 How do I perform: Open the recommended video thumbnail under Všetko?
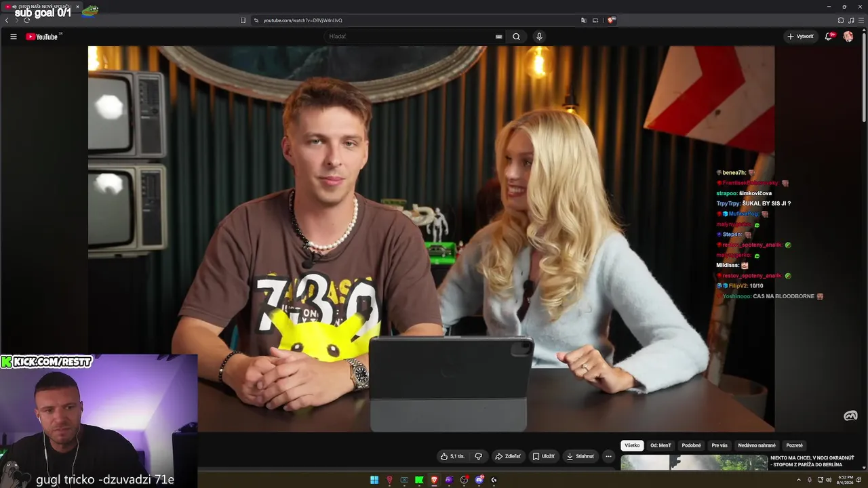[694, 462]
